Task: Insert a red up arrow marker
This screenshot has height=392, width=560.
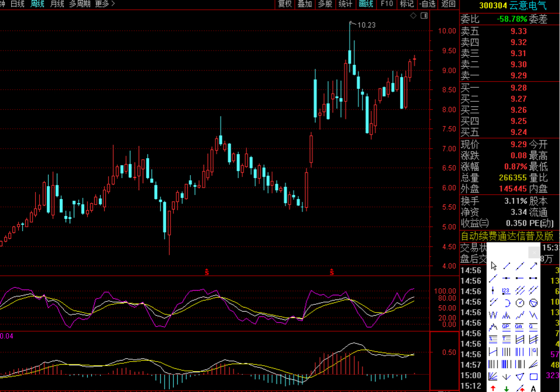Action: point(493,388)
